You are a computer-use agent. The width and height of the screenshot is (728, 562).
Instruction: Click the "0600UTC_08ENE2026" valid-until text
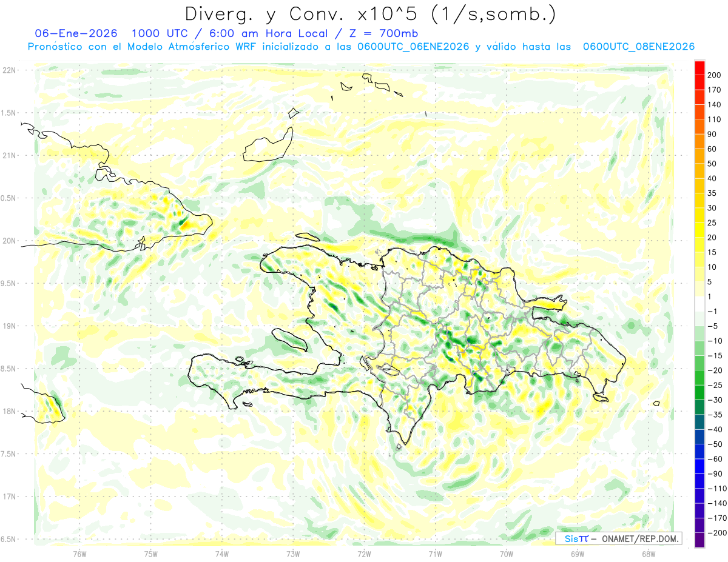click(x=638, y=47)
